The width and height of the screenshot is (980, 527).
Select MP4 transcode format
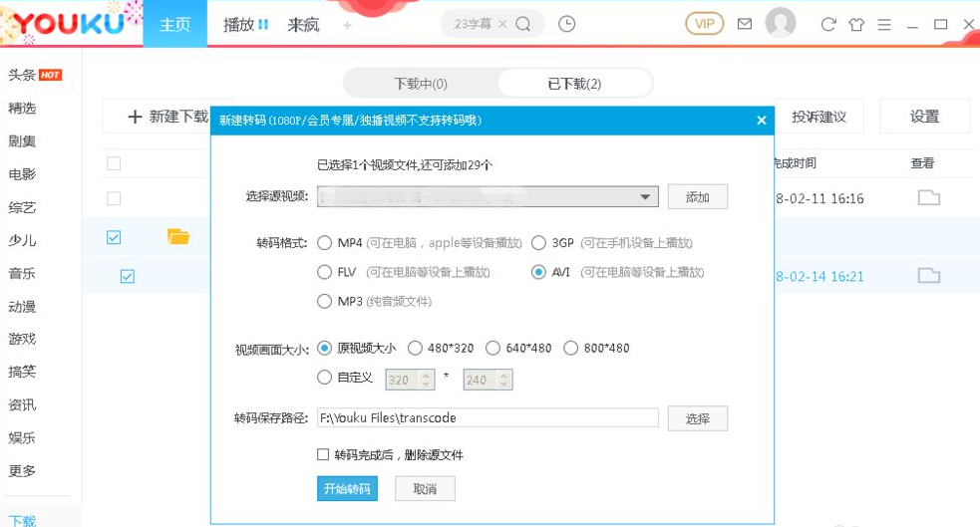(324, 243)
